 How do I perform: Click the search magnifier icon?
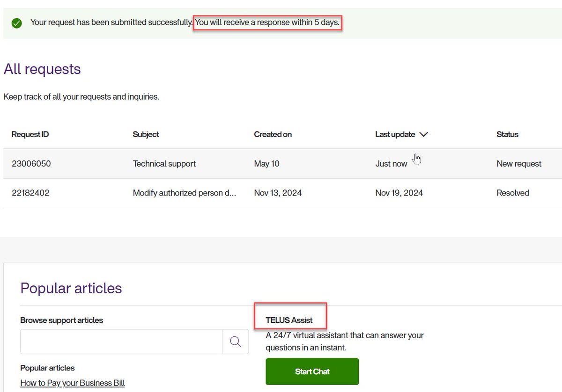click(x=236, y=341)
